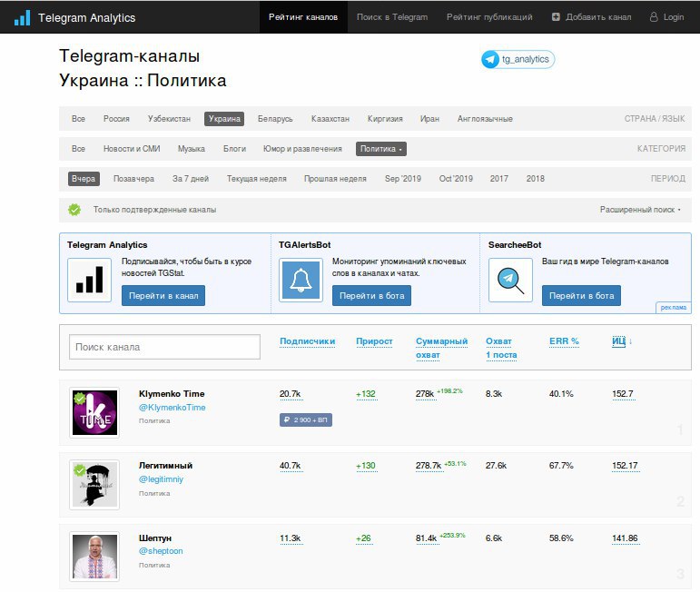Select Англоязычные language filter
This screenshot has height=592, width=700.
[x=485, y=119]
